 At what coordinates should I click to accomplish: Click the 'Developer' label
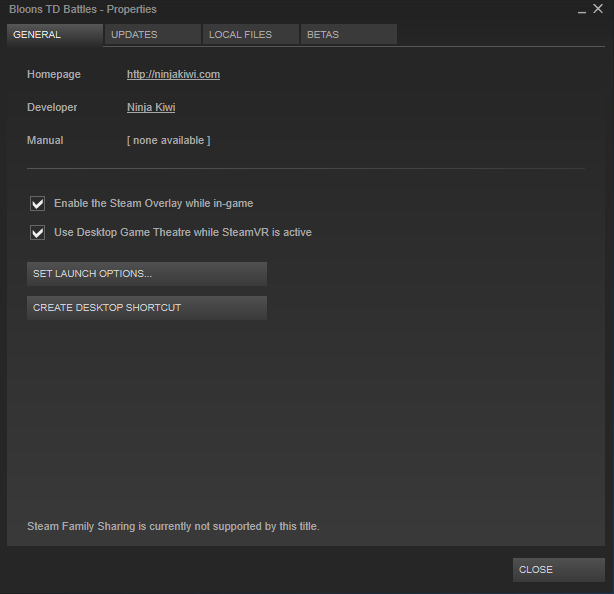(x=52, y=107)
